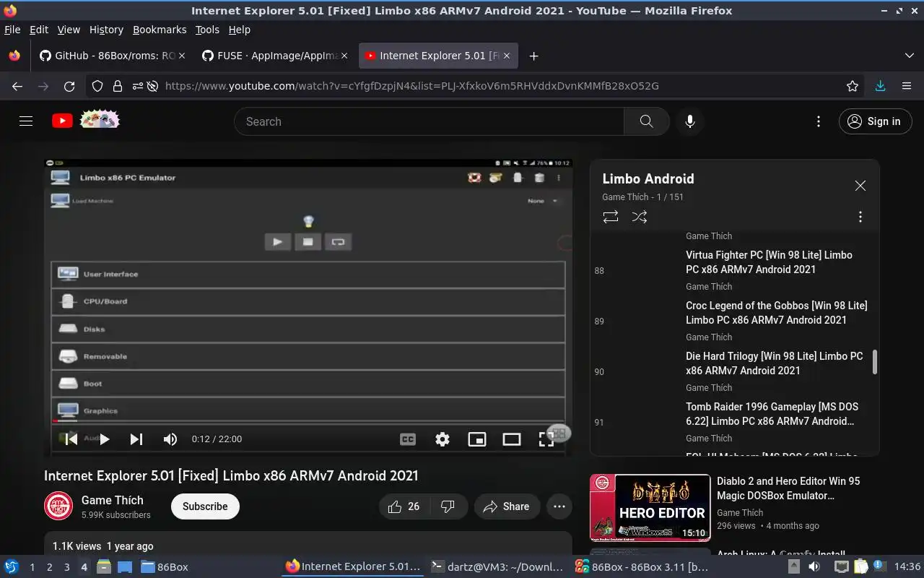This screenshot has width=924, height=578.
Task: Open the system volume control
Action: click(814, 567)
